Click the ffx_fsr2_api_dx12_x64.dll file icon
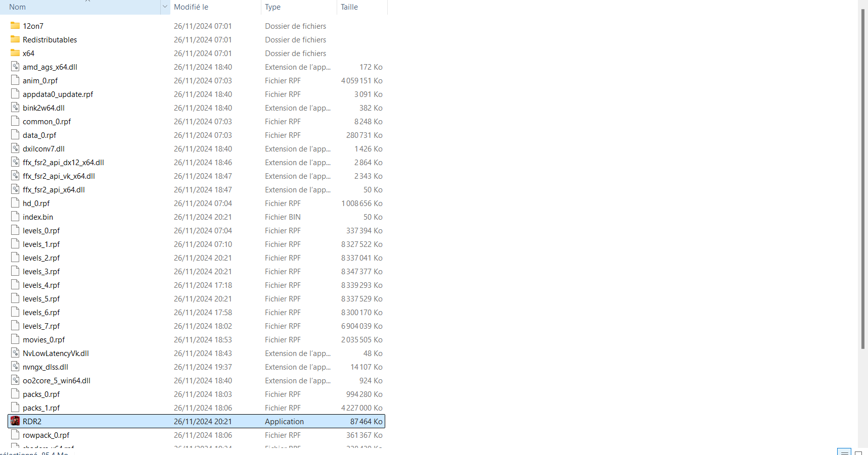Screen dimensions: 868x455 pyautogui.click(x=15, y=162)
